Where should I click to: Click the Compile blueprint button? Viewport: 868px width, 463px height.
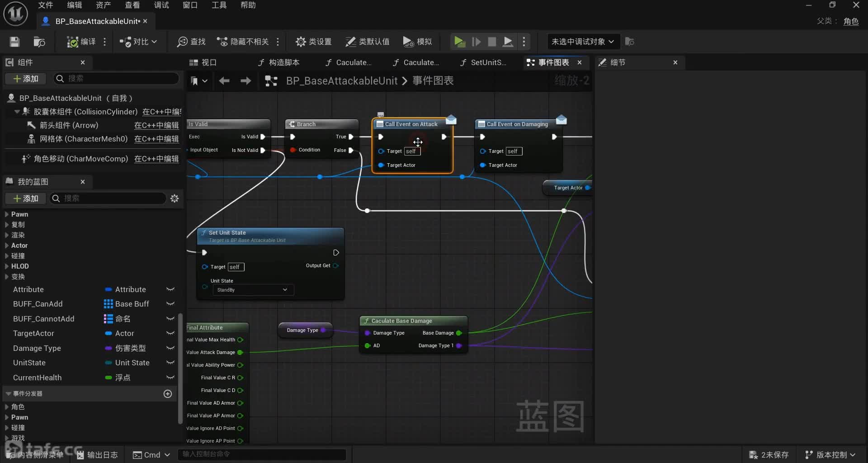pos(81,42)
